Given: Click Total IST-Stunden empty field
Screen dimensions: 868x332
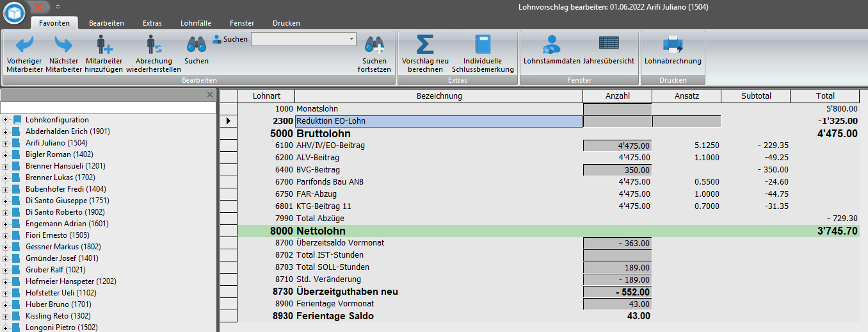Looking at the screenshot, I should 617,255.
